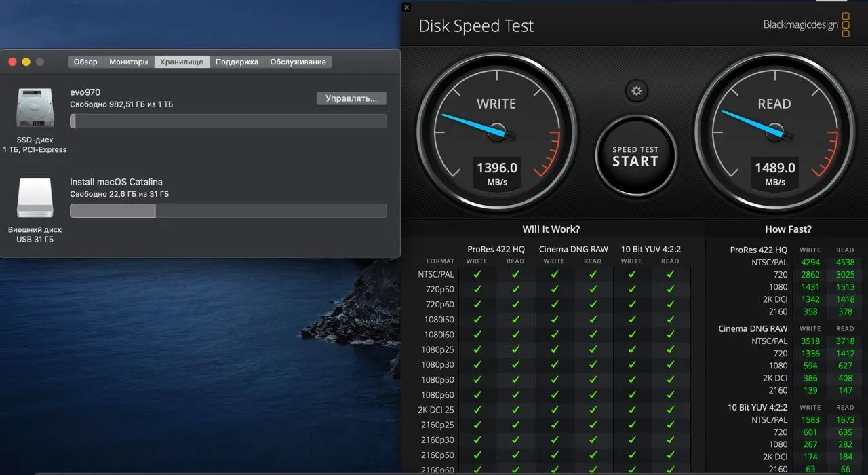Click ProRes 422 HQ read checkmark for 720p50
The image size is (868, 475).
click(x=515, y=289)
